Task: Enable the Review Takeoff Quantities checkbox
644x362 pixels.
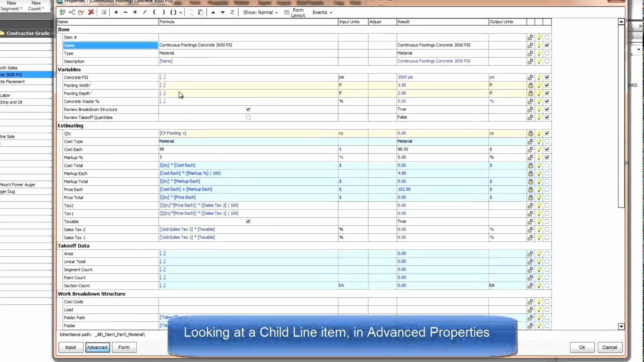Action: tap(248, 117)
